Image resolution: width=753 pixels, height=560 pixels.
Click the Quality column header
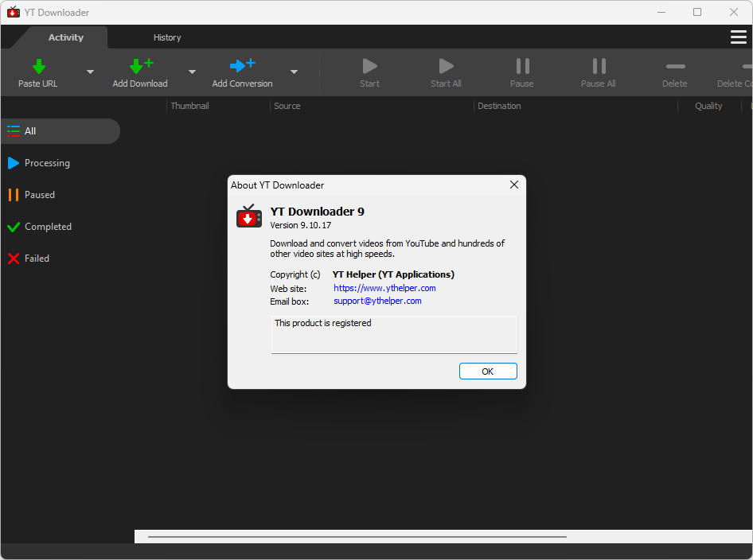click(708, 106)
